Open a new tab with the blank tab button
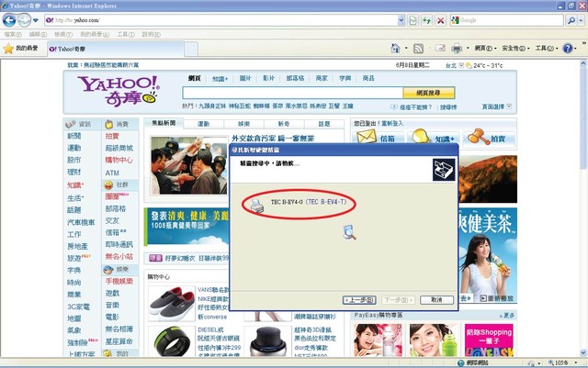 pos(191,49)
